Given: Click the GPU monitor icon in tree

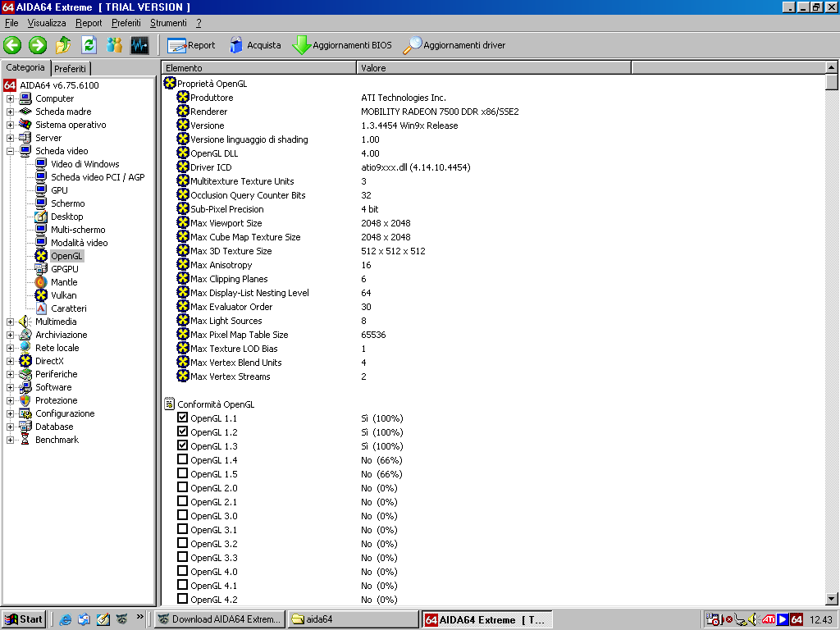Looking at the screenshot, I should 41,189.
